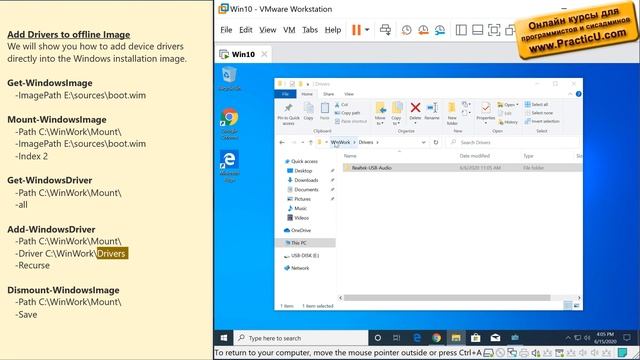Image resolution: width=640 pixels, height=360 pixels.
Task: Switch to Explorer View ribbon tab
Action: pos(349,94)
